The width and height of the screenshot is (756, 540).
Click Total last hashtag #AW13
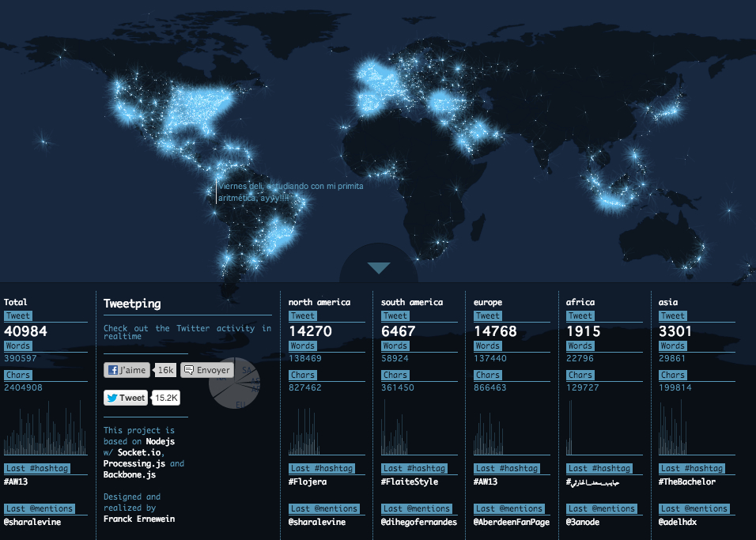[16, 481]
